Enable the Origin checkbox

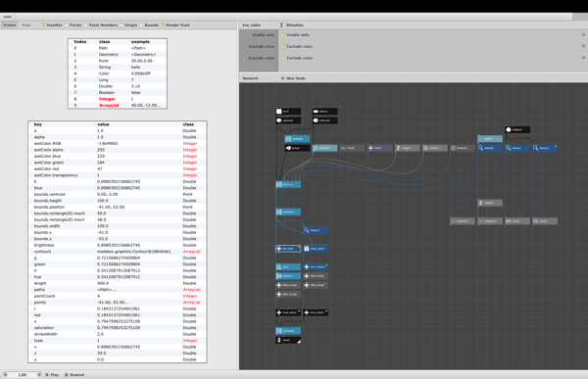point(122,25)
